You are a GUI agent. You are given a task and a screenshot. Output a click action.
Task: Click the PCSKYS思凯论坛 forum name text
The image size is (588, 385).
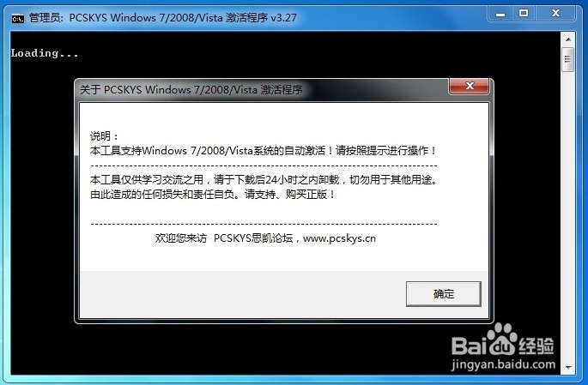click(253, 238)
